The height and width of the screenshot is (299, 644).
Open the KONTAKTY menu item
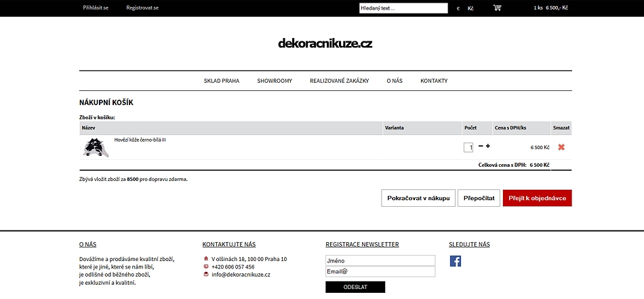click(434, 81)
